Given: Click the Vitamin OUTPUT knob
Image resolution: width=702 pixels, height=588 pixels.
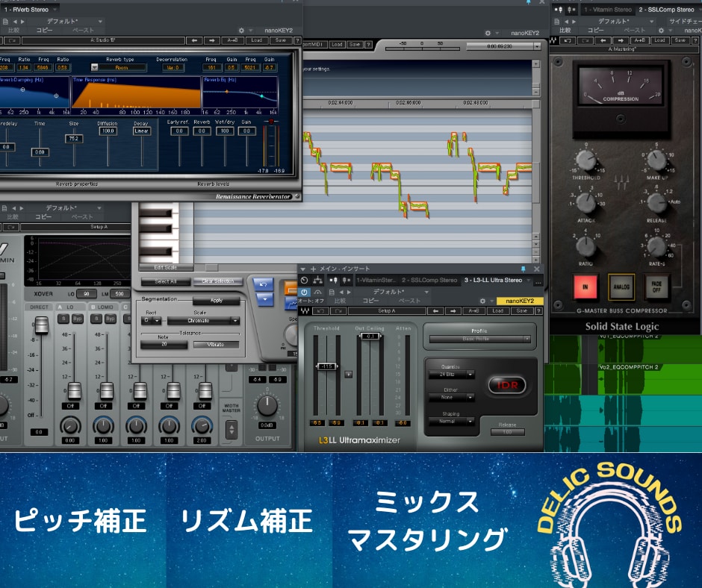Looking at the screenshot, I should 267,405.
